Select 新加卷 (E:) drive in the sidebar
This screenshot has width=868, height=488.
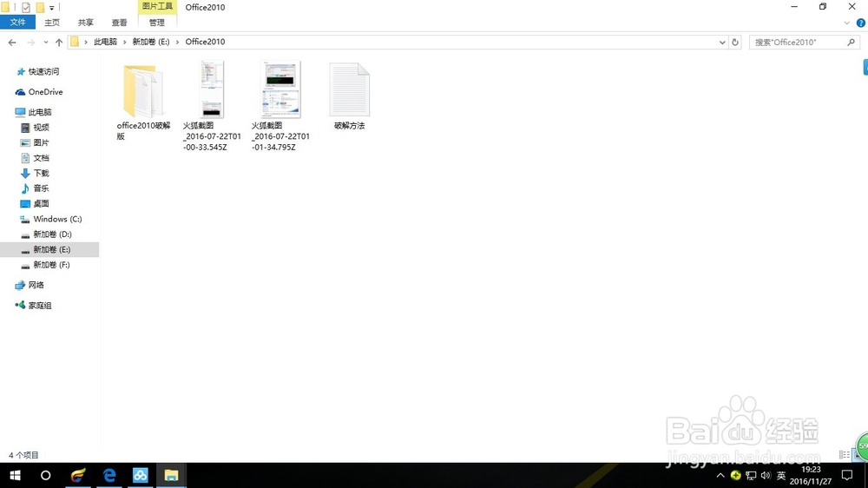click(x=49, y=250)
